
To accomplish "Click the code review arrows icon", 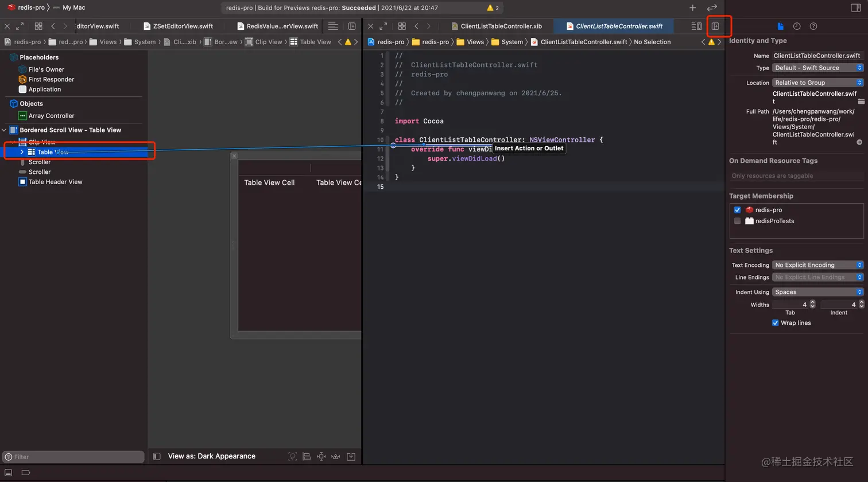I will click(x=712, y=7).
